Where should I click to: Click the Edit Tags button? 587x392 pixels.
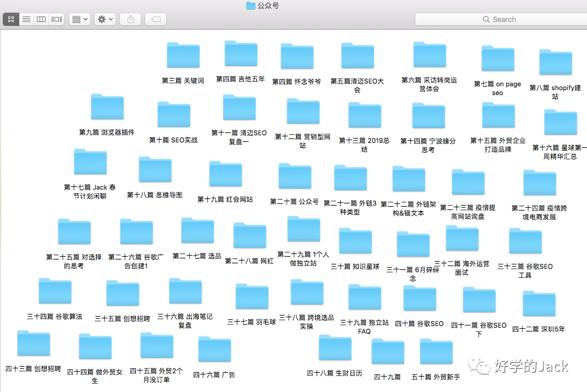point(155,19)
